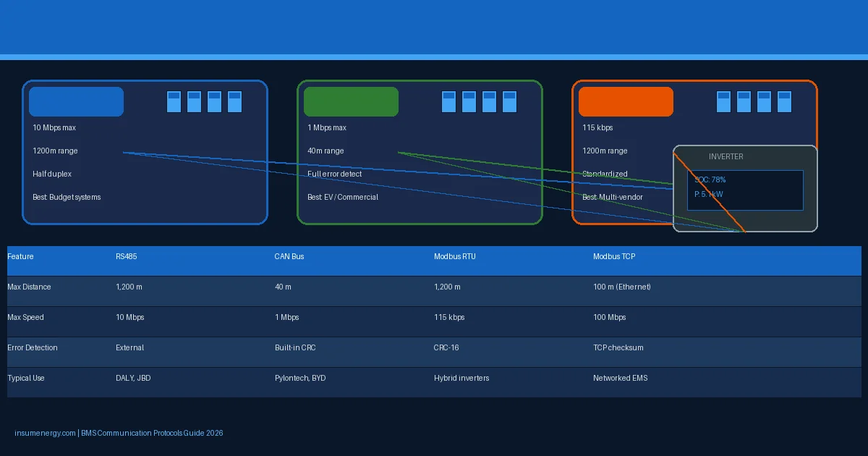Click "Best: Budget systems" text

[67, 197]
